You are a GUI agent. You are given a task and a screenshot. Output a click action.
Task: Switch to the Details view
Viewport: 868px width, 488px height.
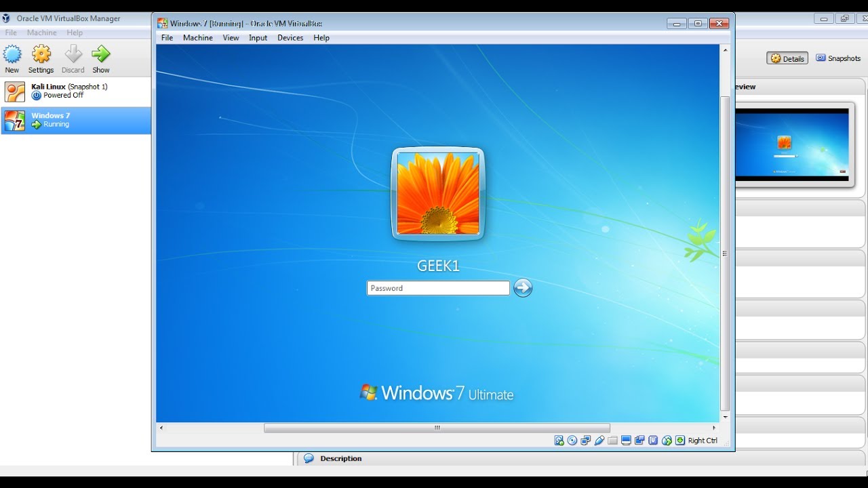click(x=787, y=58)
